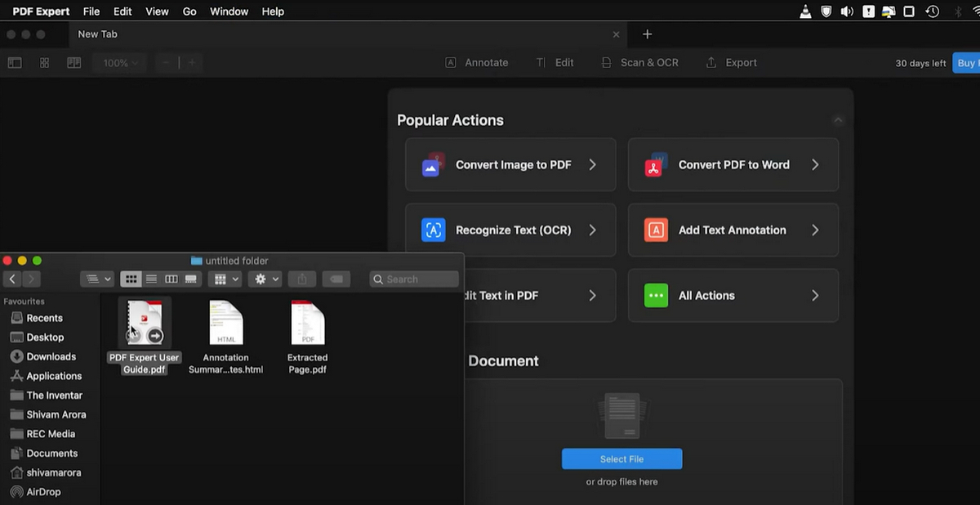Switch Finder to list view
980x505 pixels.
[x=151, y=279]
